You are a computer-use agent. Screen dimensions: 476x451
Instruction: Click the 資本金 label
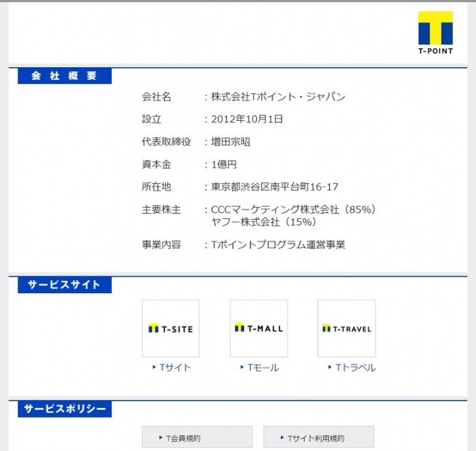tap(156, 164)
